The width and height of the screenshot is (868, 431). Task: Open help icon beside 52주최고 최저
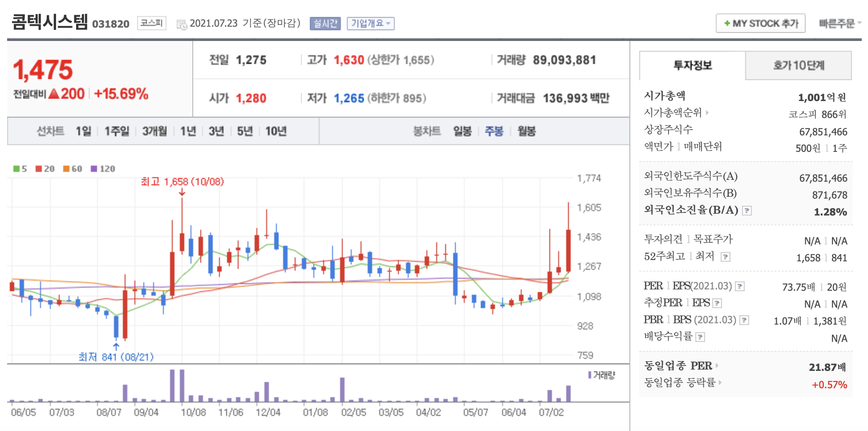tap(726, 257)
